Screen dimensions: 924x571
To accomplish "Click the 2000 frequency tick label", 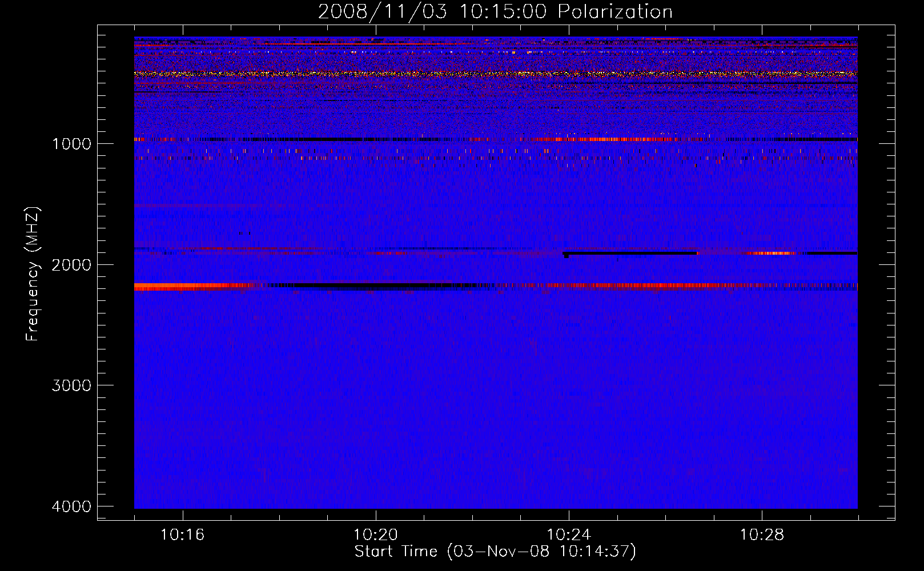I will pos(71,265).
